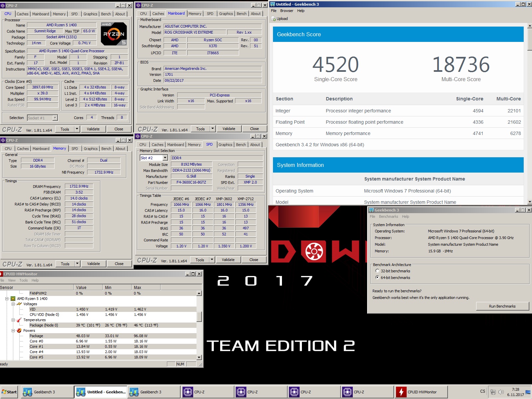
Task: Open File menu in Untitled Geekbench window
Action: [x=274, y=11]
